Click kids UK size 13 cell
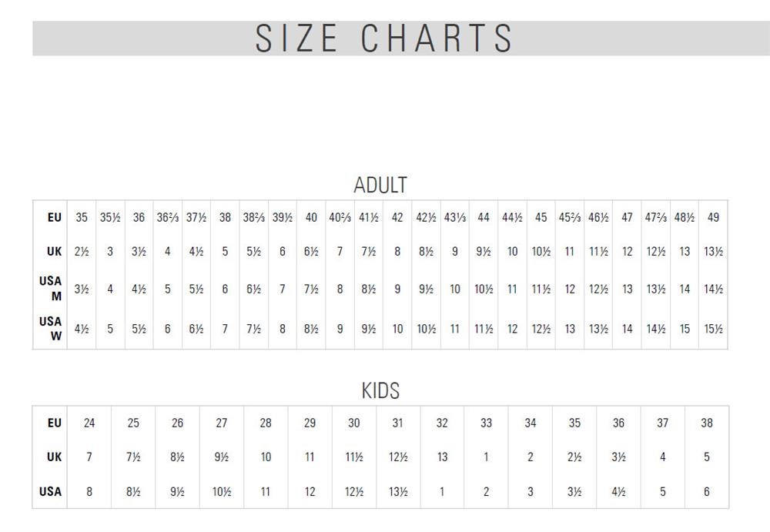 [x=442, y=457]
